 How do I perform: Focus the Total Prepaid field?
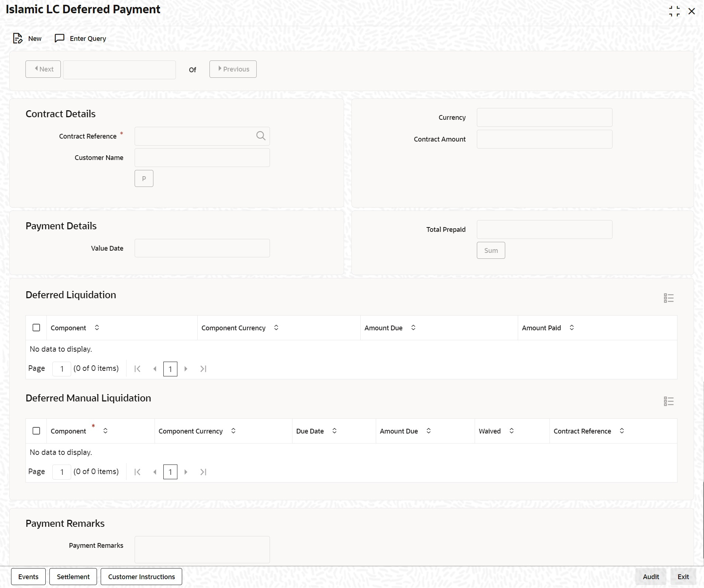544,229
